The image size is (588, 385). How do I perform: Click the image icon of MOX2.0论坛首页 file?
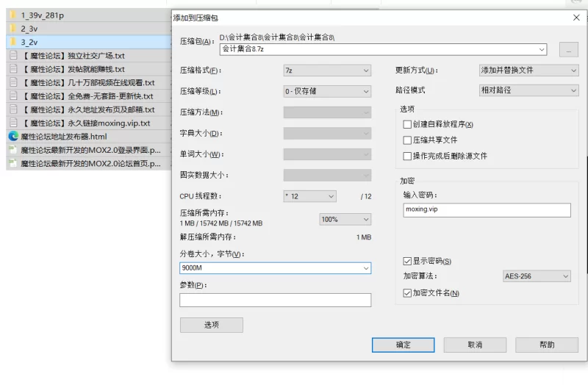pyautogui.click(x=13, y=163)
